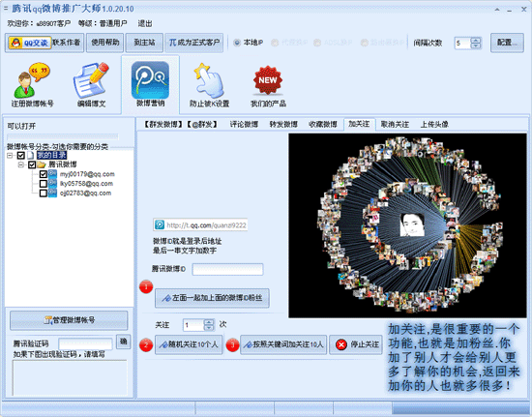Switch to the 【@群发】 tab
Viewport: 532px width, 417px height.
(203, 125)
